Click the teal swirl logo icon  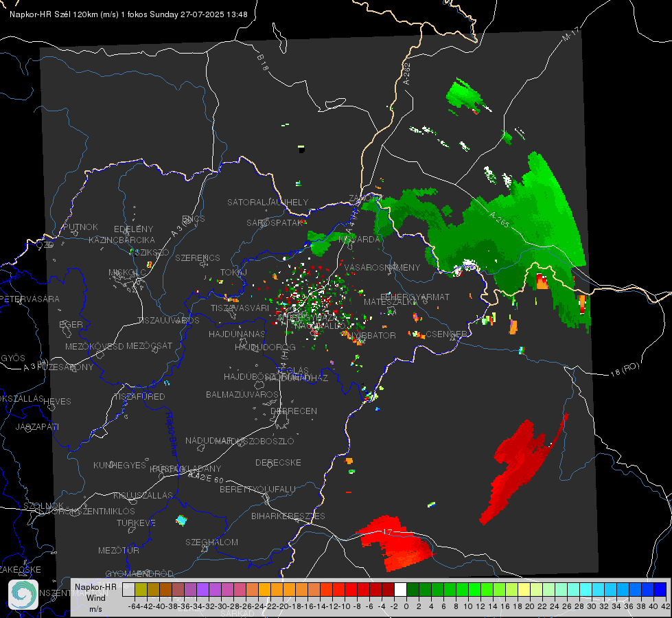23,595
